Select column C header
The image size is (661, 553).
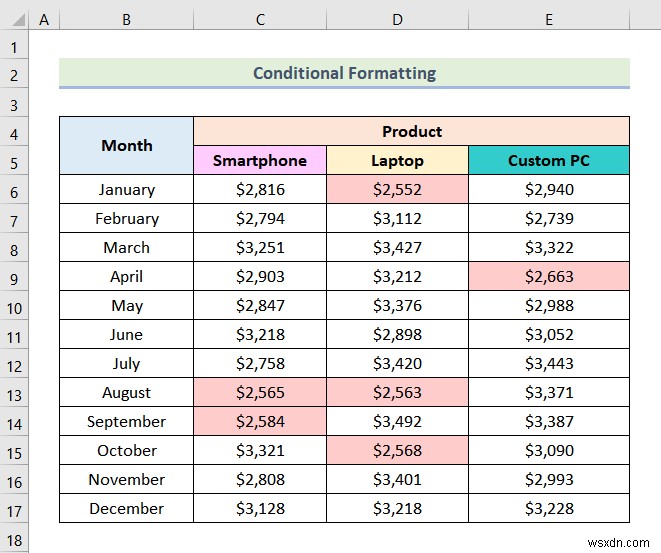[260, 19]
